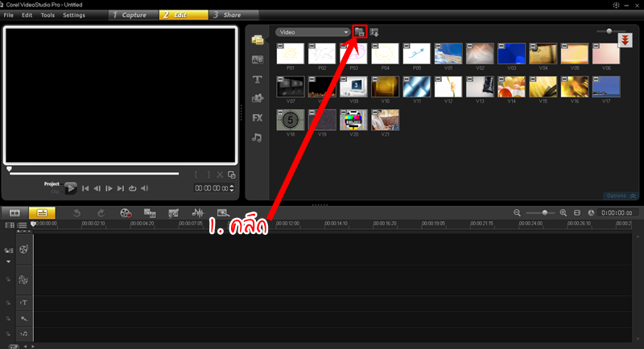Screen dimensions: 644x349
Task: Select the P01 sun drawing thumbnail
Action: point(291,53)
